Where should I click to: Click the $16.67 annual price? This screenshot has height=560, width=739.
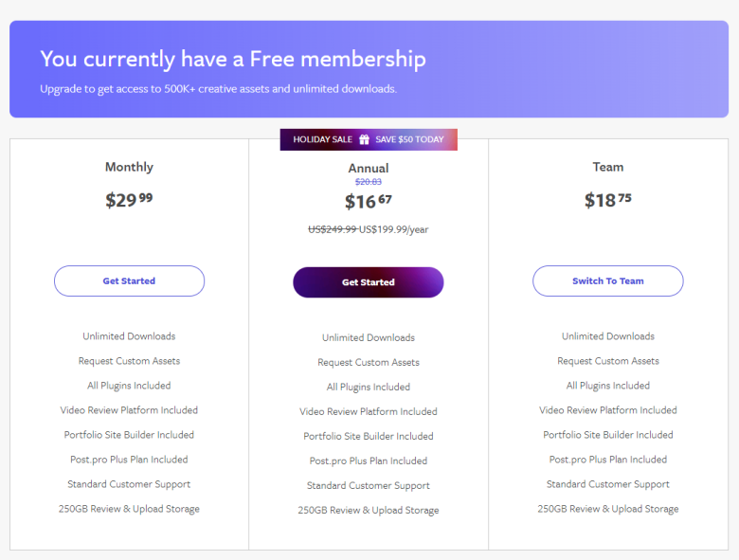[x=369, y=201]
